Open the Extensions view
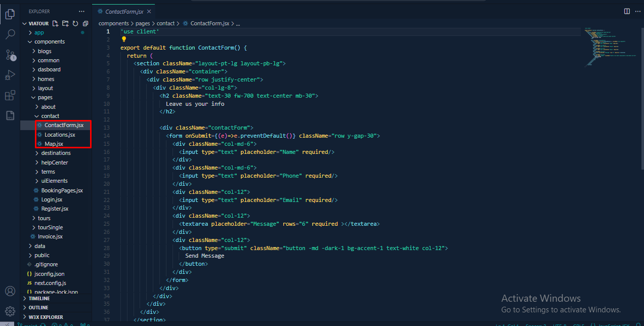Image resolution: width=644 pixels, height=326 pixels. point(10,96)
